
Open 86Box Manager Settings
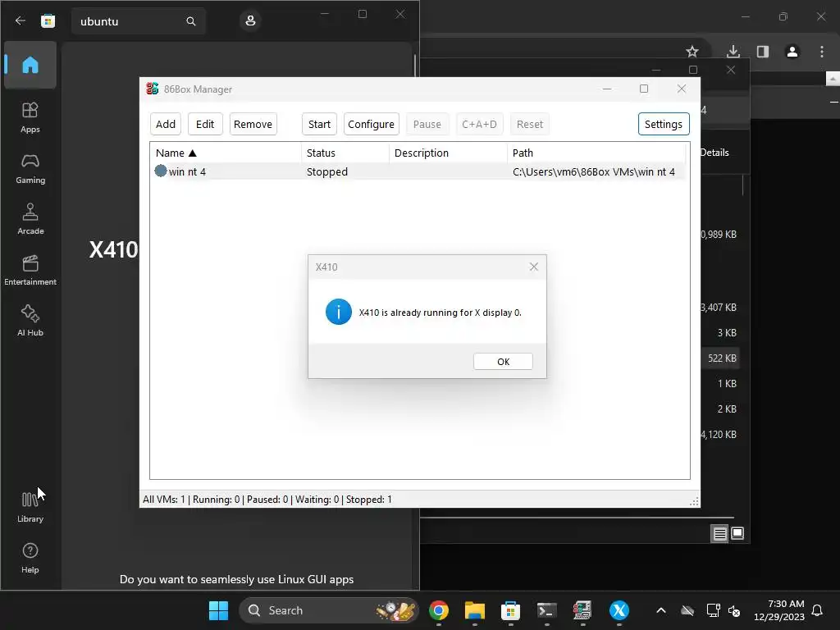663,124
